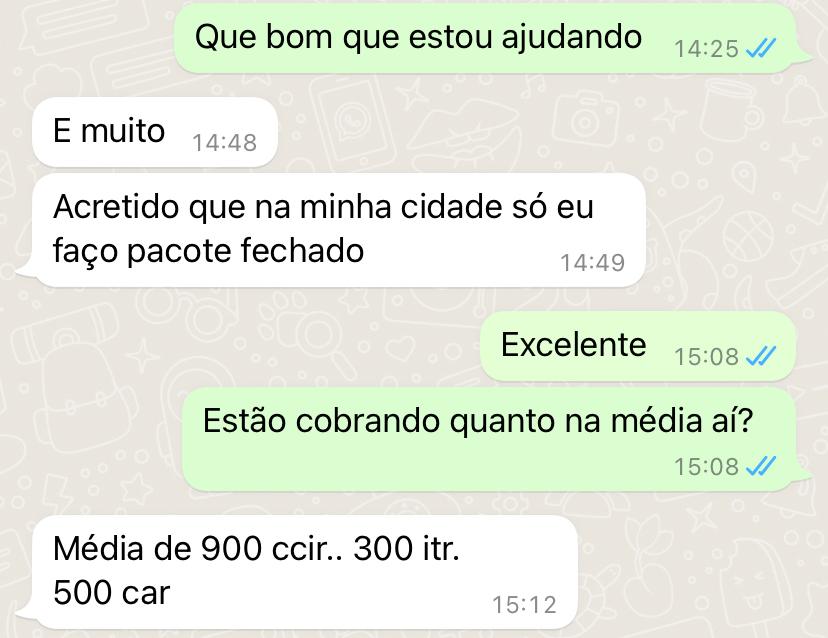Click the words 'faço pacote fechado'
Image resolution: width=828 pixels, height=638 pixels.
(209, 251)
